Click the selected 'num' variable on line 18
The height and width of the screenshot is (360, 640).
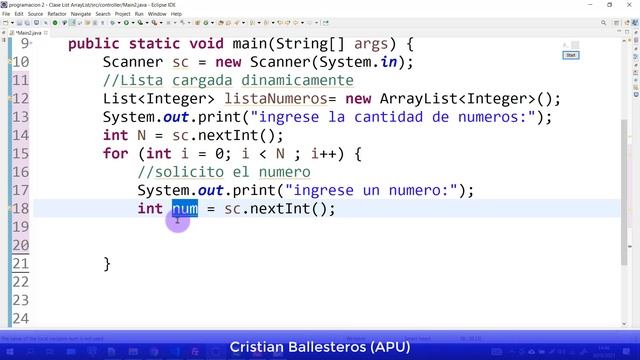click(185, 209)
